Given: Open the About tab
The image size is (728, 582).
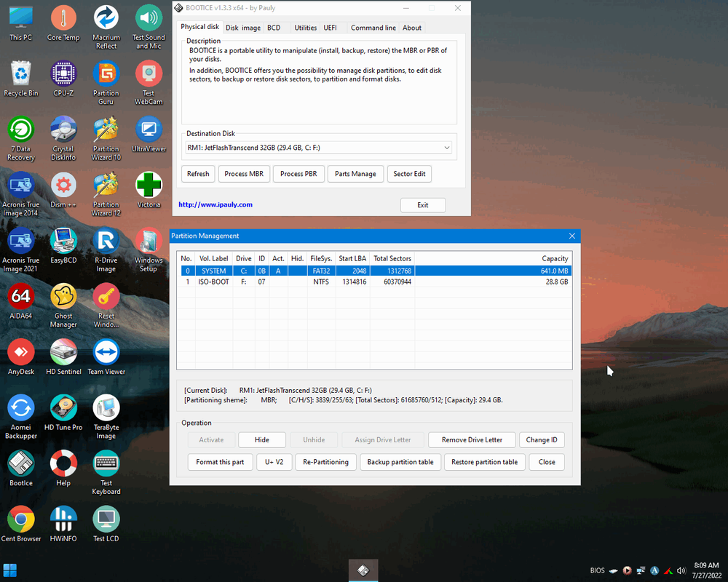Looking at the screenshot, I should click(x=412, y=28).
